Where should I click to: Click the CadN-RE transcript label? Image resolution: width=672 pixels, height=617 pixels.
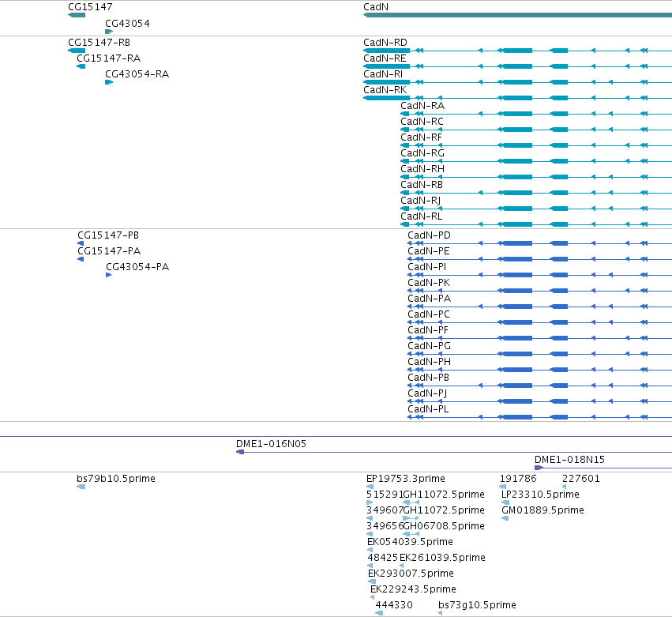[385, 58]
